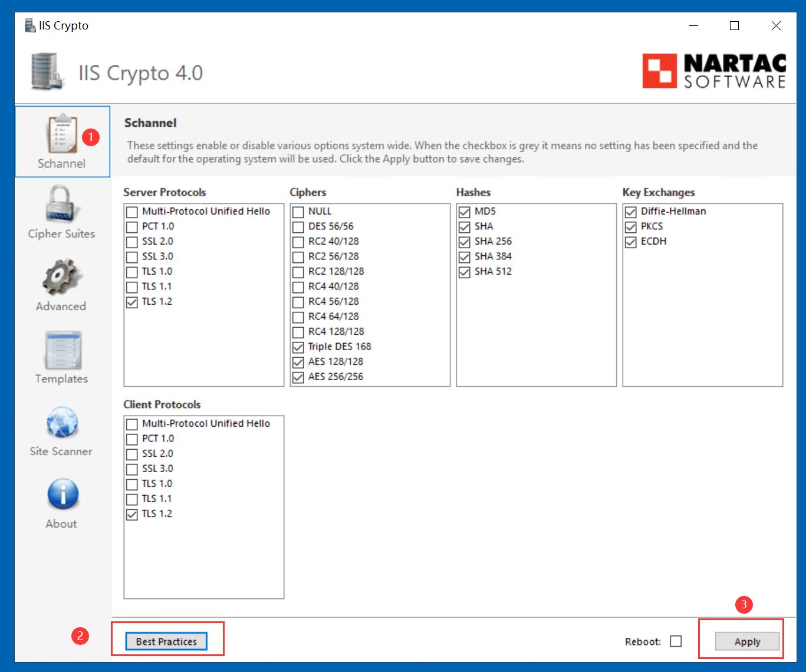Uncheck the ECDH key exchange
Screen dimensions: 806x672
click(x=631, y=242)
